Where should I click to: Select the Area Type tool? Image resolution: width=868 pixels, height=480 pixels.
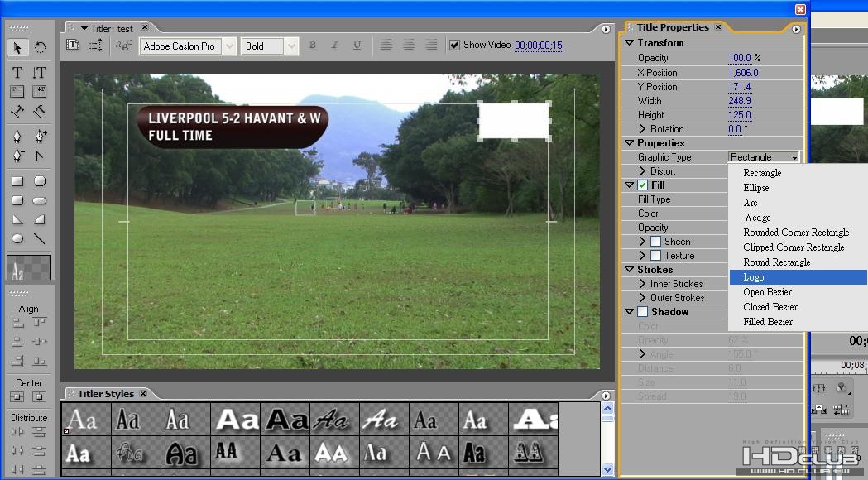click(x=17, y=91)
